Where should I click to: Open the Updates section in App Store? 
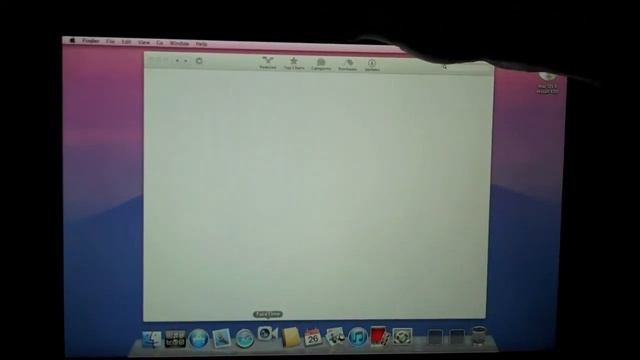tap(372, 65)
